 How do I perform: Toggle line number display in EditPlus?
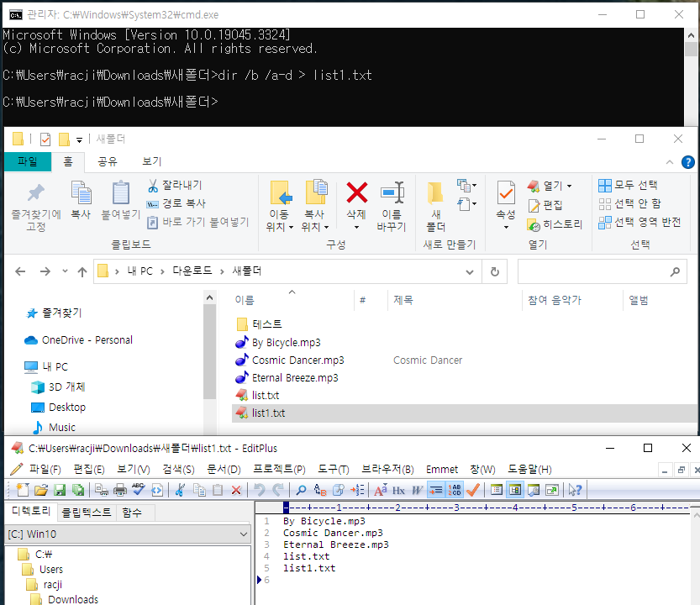455,490
